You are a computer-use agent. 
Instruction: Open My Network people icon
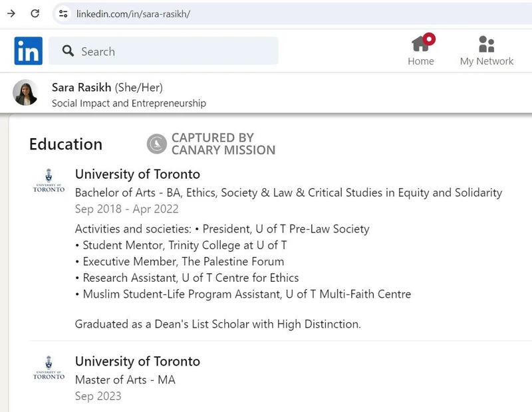pyautogui.click(x=486, y=44)
